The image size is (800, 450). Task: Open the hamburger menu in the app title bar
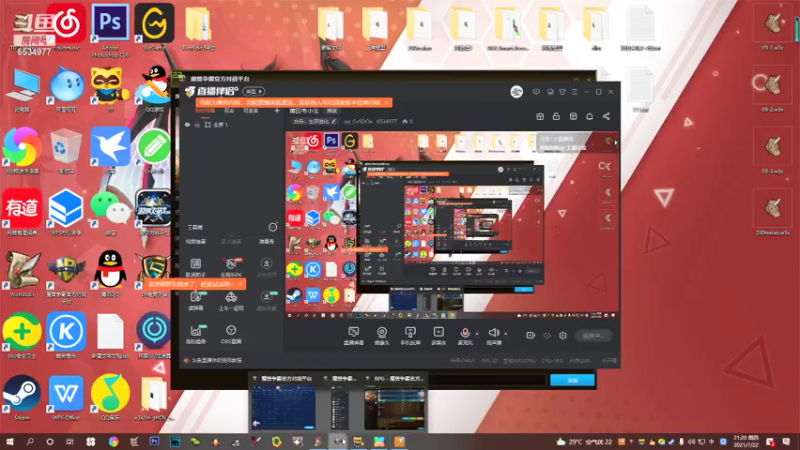click(x=574, y=92)
